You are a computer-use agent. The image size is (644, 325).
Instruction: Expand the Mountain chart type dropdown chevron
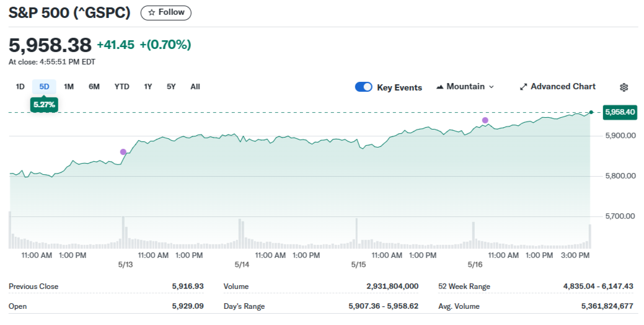(492, 87)
